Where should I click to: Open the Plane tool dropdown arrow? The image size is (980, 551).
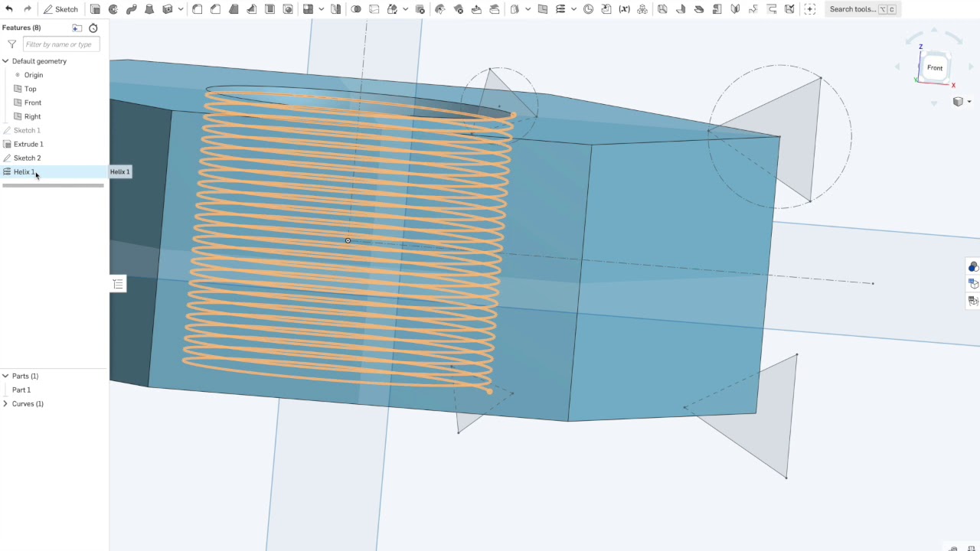tap(528, 9)
